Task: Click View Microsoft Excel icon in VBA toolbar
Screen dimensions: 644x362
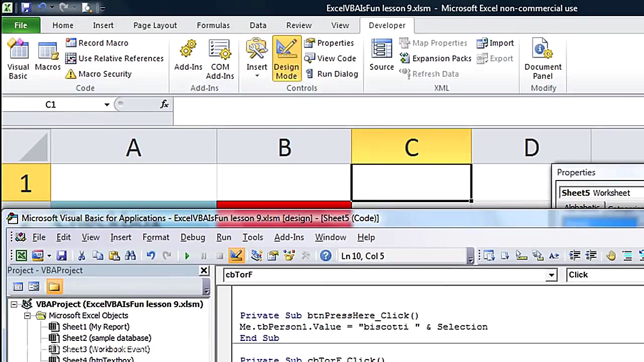Action: [x=21, y=256]
